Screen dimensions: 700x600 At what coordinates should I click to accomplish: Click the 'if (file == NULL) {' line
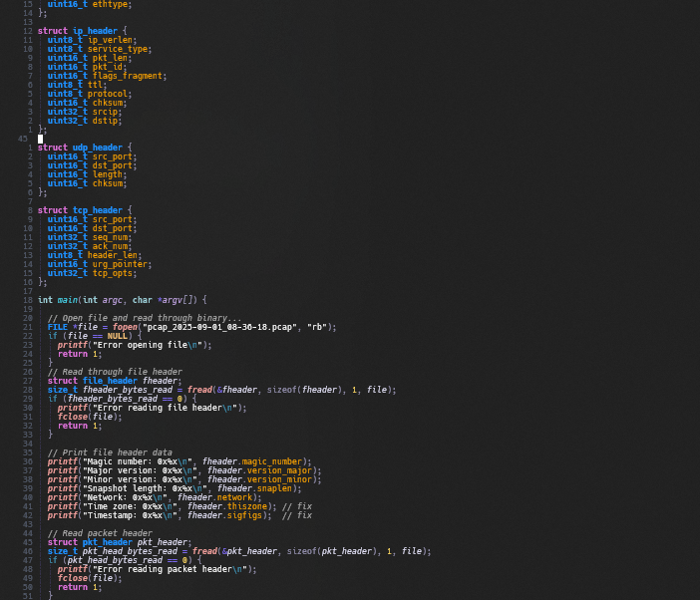point(95,336)
